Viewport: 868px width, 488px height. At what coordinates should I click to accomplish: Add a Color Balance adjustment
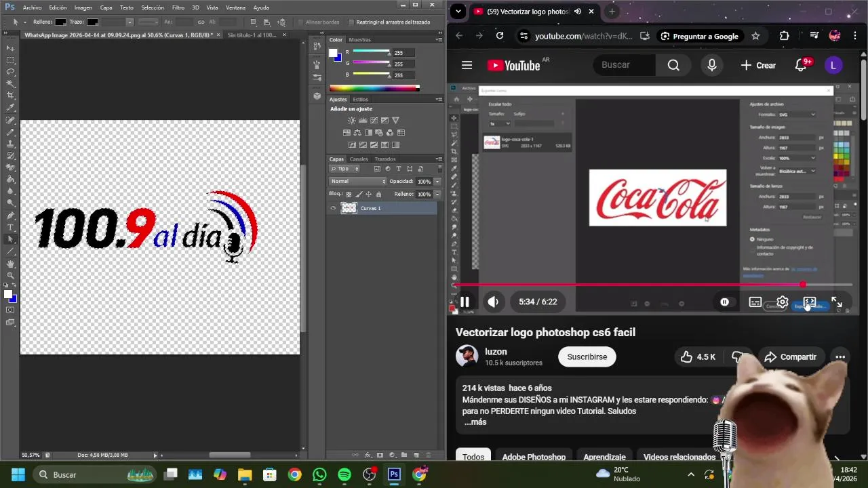[357, 133]
